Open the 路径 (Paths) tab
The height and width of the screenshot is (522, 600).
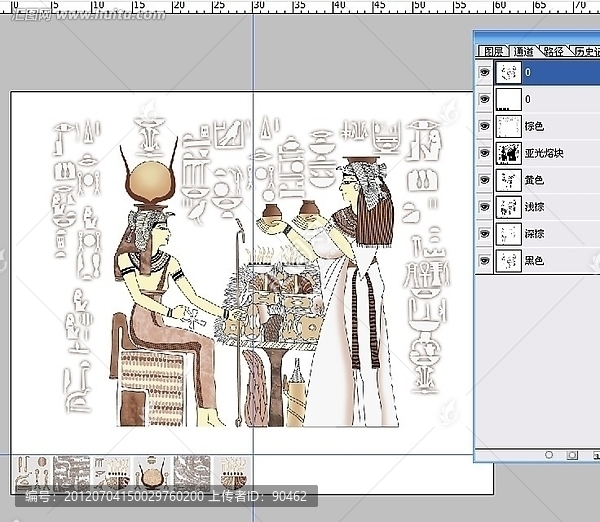tap(553, 51)
